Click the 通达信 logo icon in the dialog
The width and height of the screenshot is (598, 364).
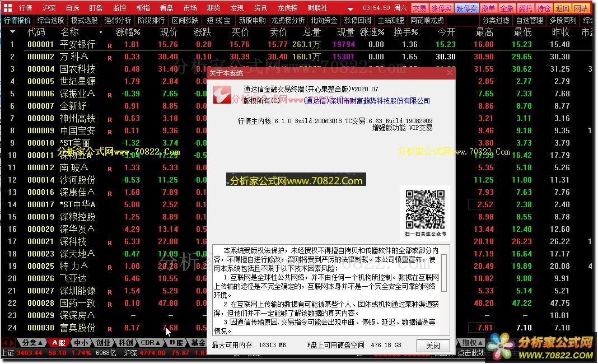point(222,94)
